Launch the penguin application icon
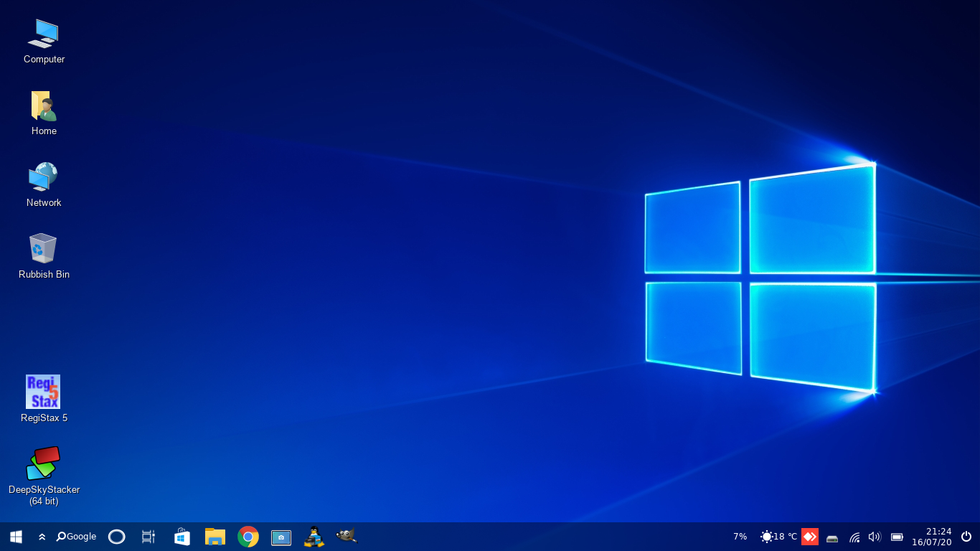This screenshot has width=980, height=551. click(x=314, y=537)
